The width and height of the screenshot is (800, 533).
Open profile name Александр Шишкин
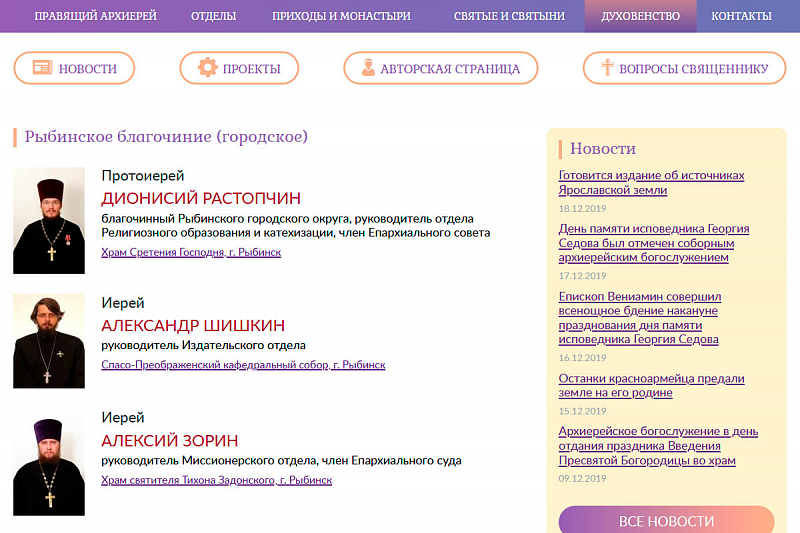[193, 325]
